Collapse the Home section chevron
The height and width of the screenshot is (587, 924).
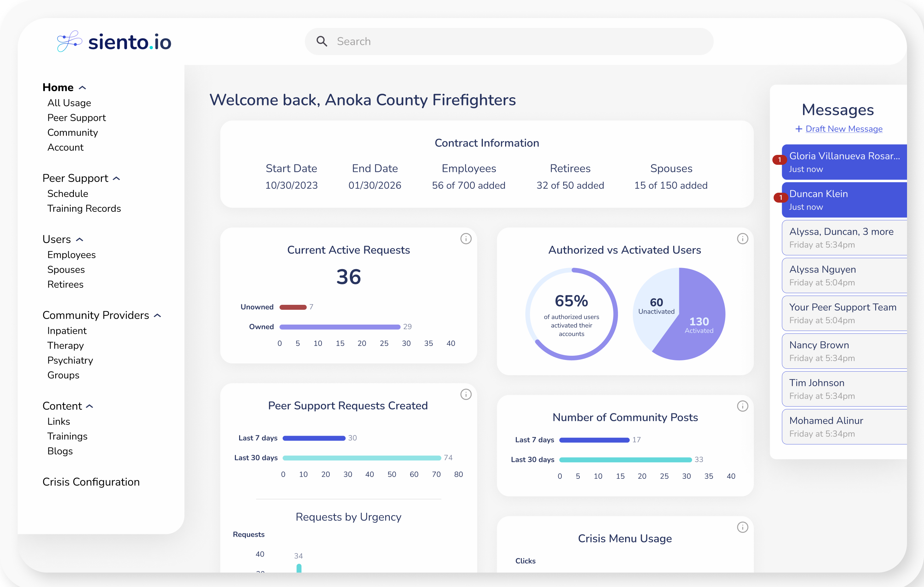pyautogui.click(x=82, y=88)
